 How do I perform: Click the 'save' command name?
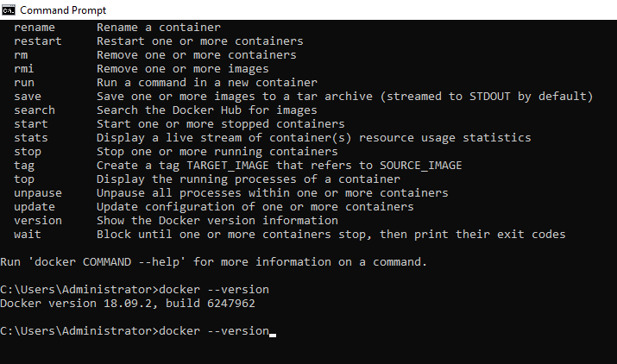[28, 97]
